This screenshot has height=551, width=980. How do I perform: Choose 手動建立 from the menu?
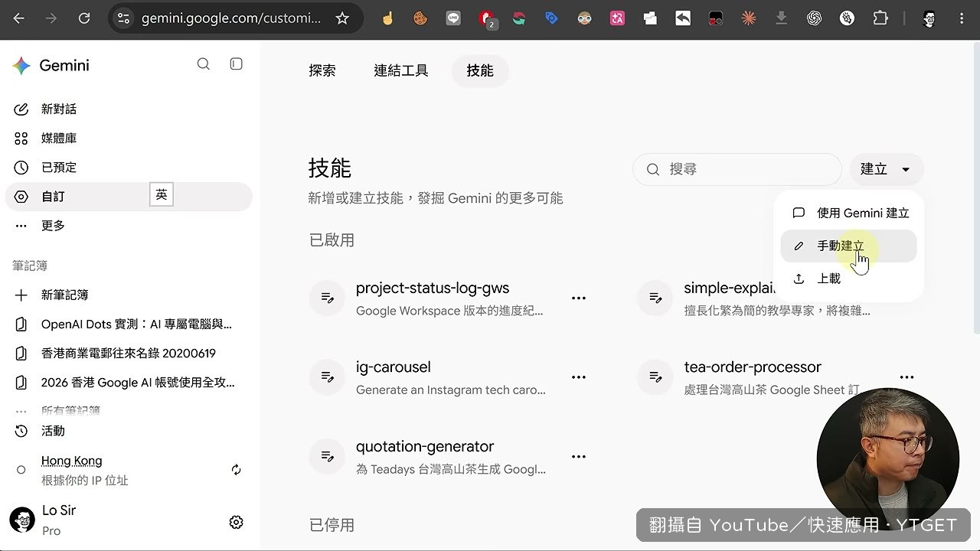[848, 246]
